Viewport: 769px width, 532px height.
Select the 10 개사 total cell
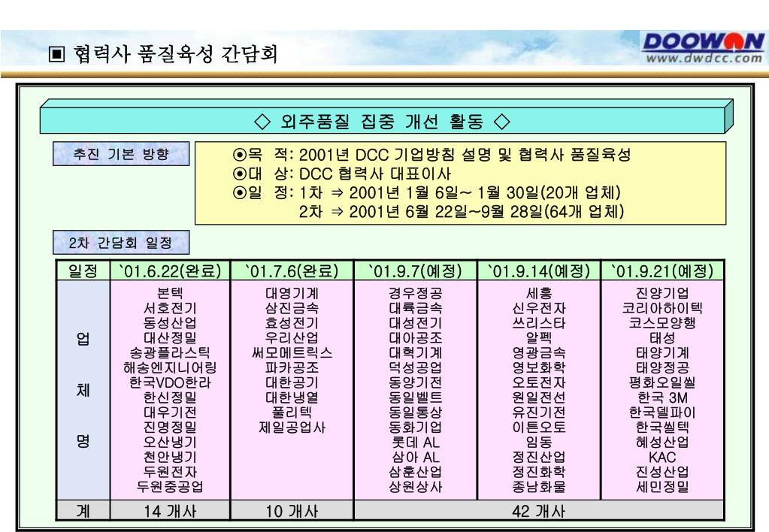click(292, 511)
